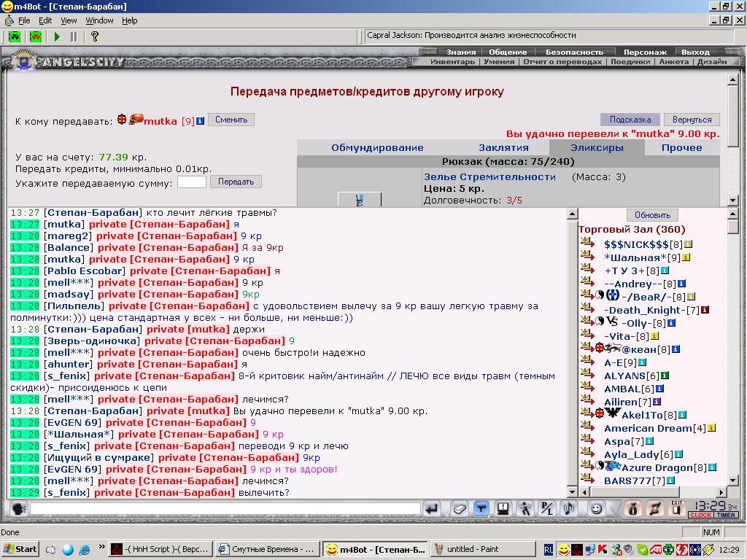Screen dimensions: 747x560
Task: Clear chat using the eraser icon
Action: pyautogui.click(x=460, y=509)
